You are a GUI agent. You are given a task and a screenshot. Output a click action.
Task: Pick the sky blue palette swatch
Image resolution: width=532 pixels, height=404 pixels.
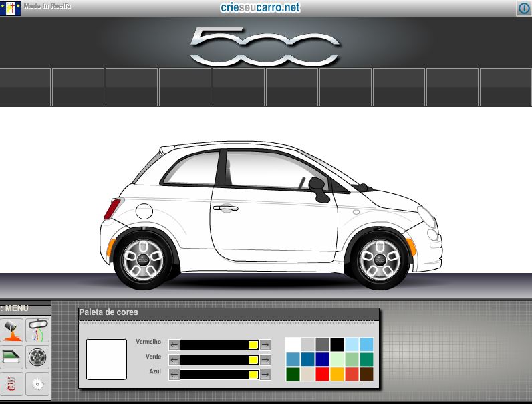[366, 344]
